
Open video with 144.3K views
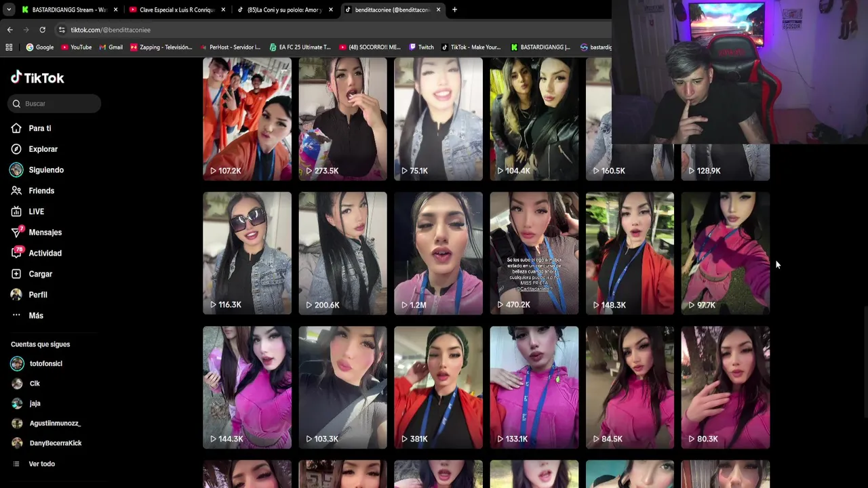click(x=247, y=388)
